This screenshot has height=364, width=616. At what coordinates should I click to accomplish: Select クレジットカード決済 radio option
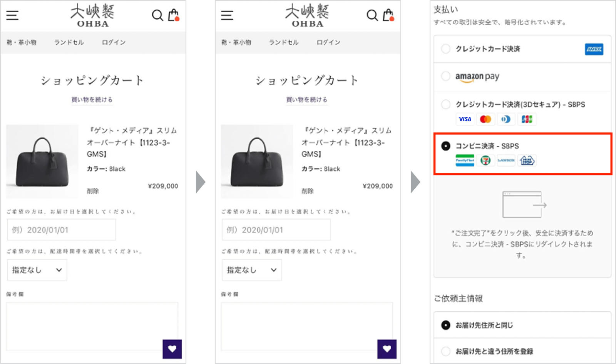(445, 49)
